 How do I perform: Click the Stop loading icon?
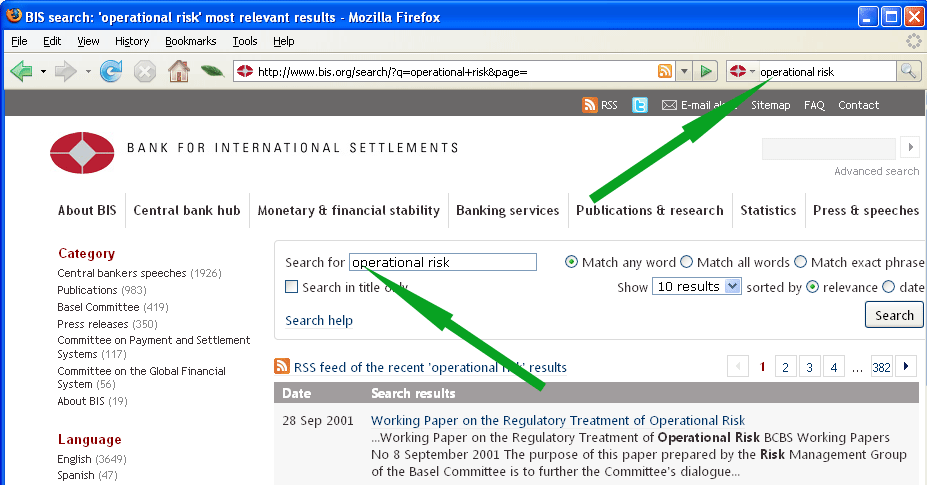point(145,71)
